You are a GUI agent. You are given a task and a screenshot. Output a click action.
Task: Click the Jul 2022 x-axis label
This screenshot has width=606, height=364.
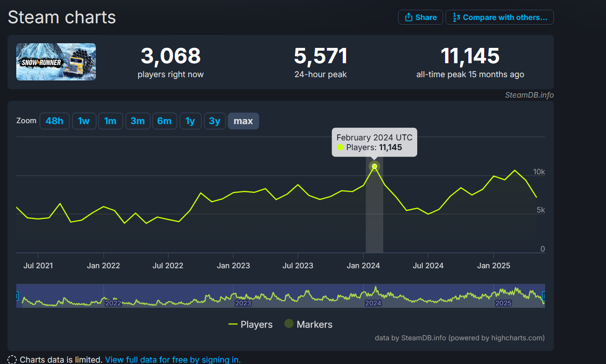coord(168,265)
